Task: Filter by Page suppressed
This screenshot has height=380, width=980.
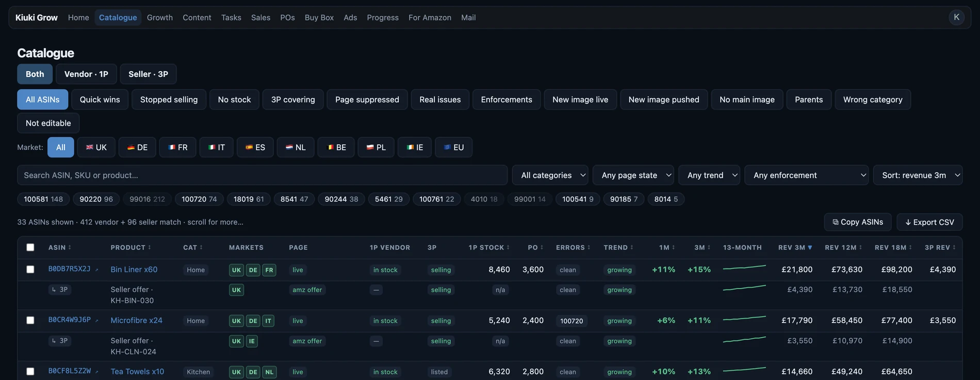Action: point(367,99)
